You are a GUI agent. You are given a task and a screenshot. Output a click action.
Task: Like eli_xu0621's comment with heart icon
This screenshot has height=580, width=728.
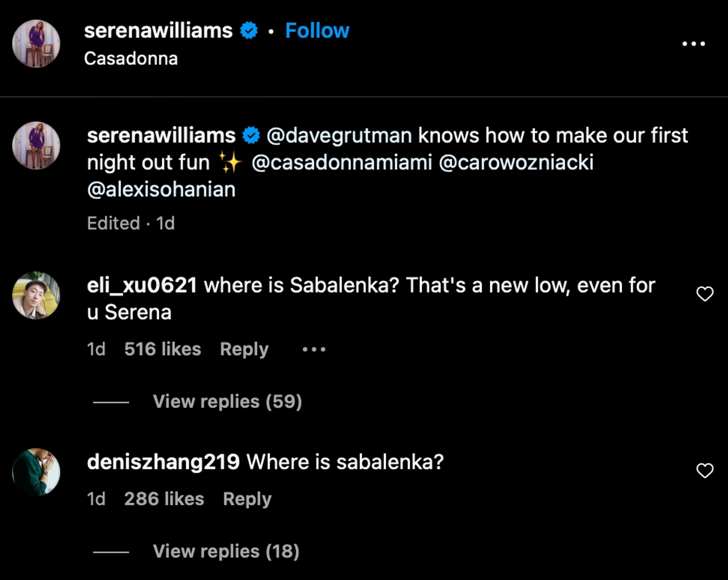[x=705, y=294]
